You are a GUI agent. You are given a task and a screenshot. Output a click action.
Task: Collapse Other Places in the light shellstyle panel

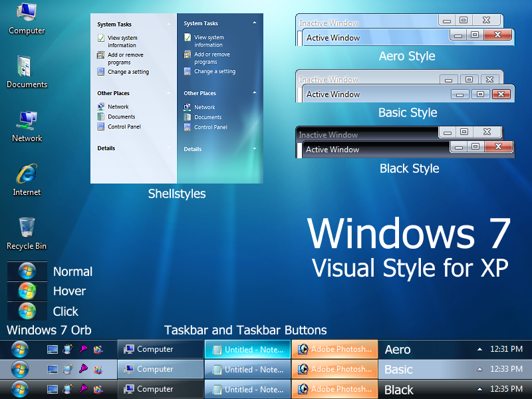169,93
